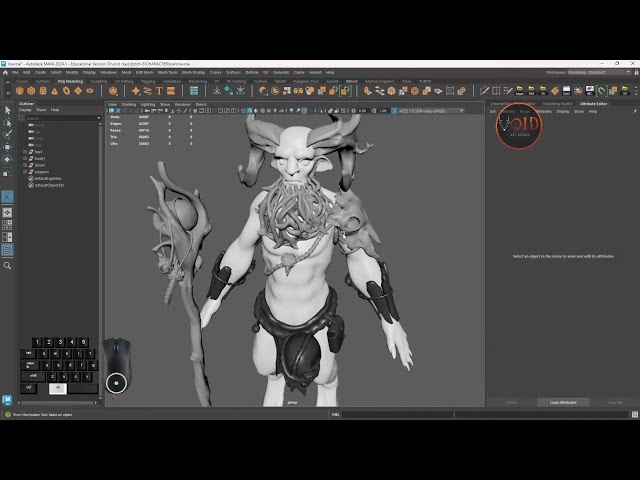This screenshot has width=640, height=480.
Task: Create a polygon sphere from the shelf
Action: pos(20,91)
